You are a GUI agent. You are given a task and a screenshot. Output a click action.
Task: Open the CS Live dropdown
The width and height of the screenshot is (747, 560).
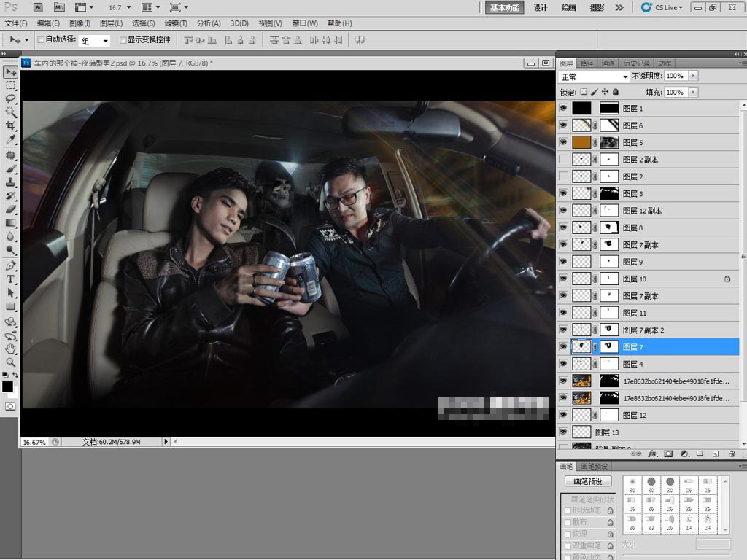click(x=662, y=7)
